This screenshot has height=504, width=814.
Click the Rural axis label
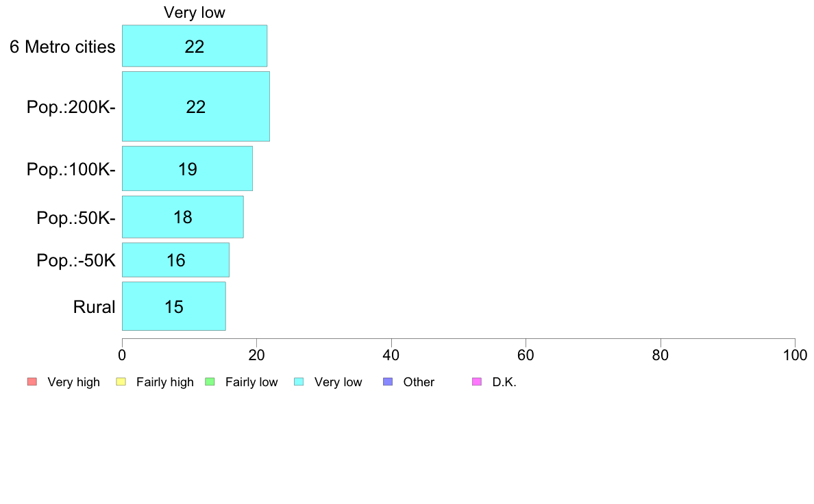tap(94, 307)
